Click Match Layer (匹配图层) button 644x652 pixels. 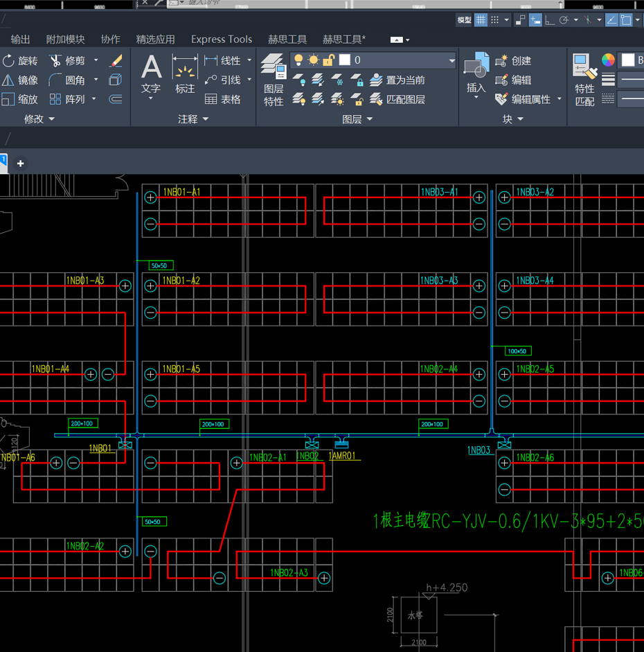[x=397, y=99]
